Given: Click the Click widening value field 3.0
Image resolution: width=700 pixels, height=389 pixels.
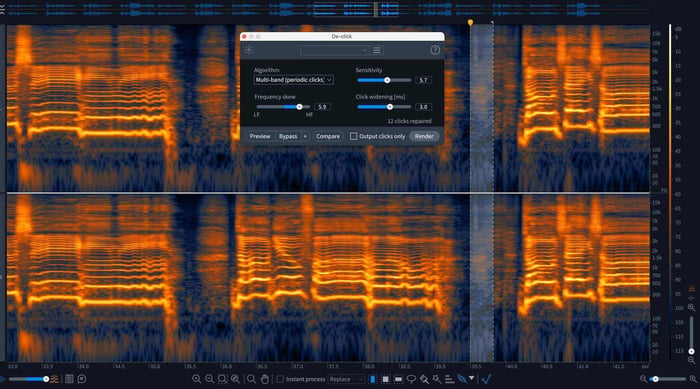Looking at the screenshot, I should 423,107.
